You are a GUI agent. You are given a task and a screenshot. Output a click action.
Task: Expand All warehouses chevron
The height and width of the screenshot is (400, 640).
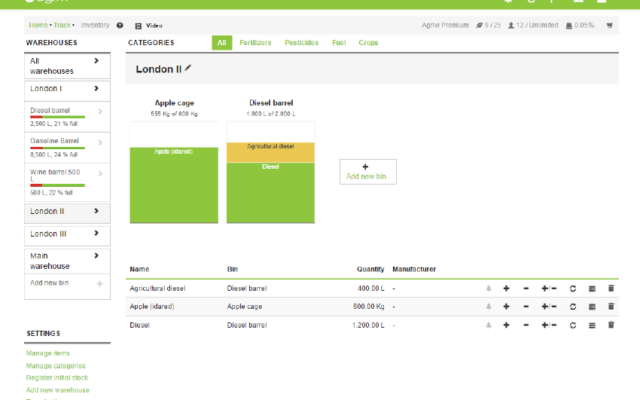point(96,61)
